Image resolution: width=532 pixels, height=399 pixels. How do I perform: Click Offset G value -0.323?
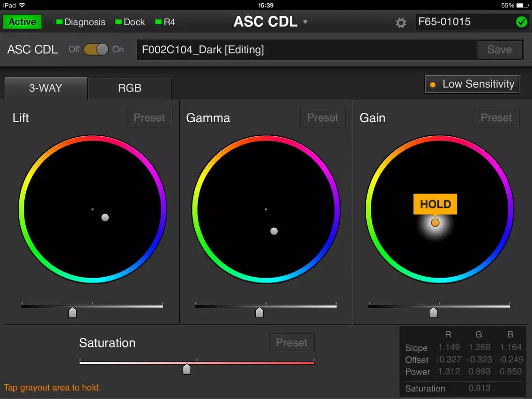pyautogui.click(x=480, y=359)
